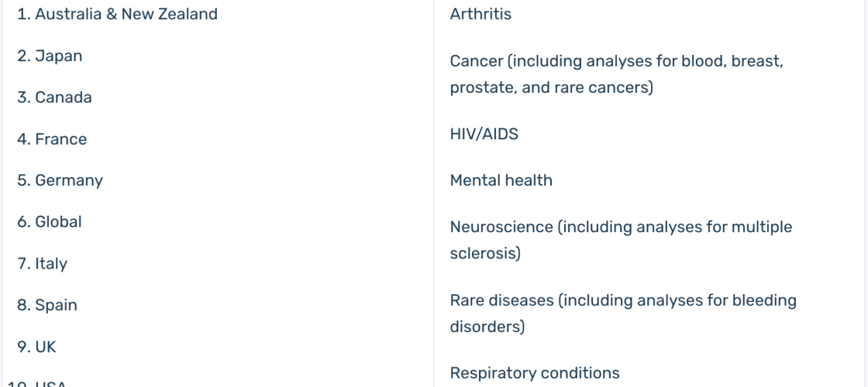
Task: Click the word Cancer in conditions column
Action: click(476, 61)
